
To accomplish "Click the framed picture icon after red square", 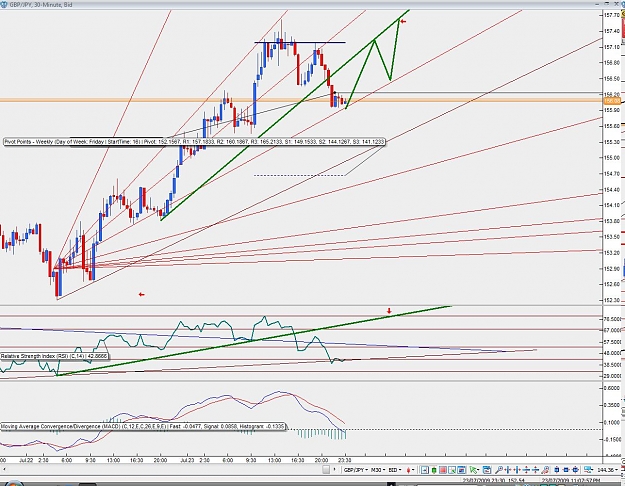I will 452,470.
